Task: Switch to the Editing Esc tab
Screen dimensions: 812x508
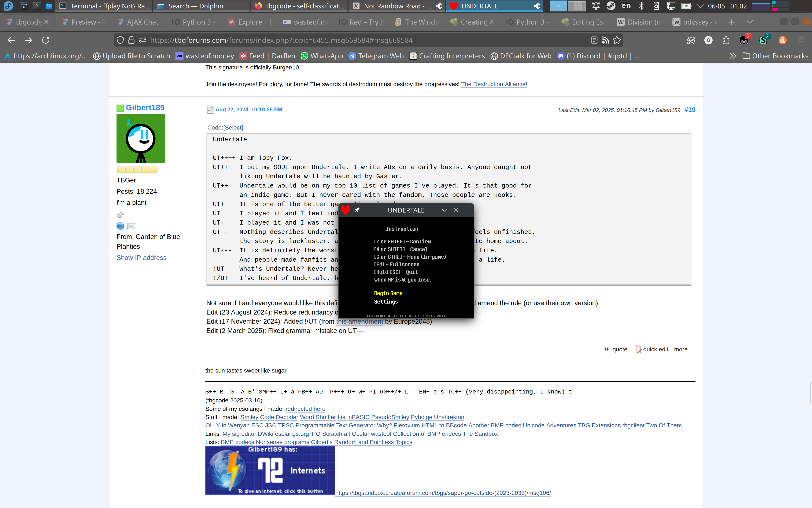Action: click(x=583, y=22)
